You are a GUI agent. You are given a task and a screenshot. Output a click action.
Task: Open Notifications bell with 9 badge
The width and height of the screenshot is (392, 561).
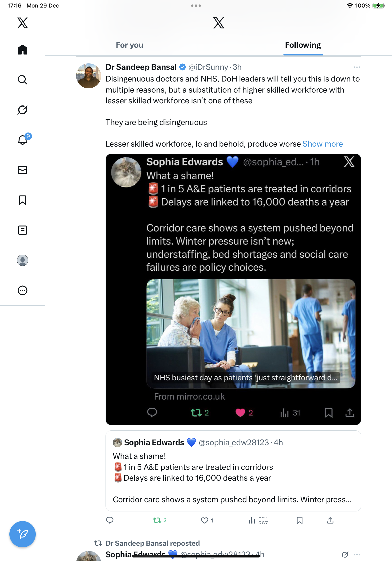point(23,140)
